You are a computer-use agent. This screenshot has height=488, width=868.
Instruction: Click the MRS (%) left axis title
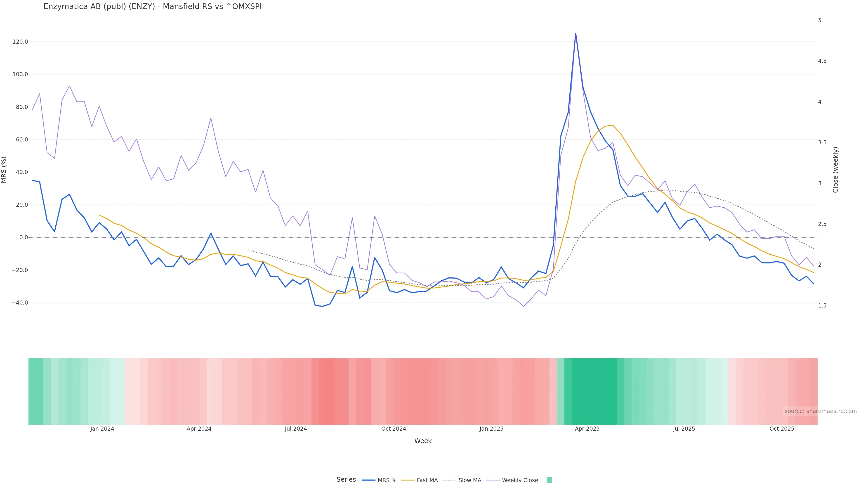coord(4,170)
